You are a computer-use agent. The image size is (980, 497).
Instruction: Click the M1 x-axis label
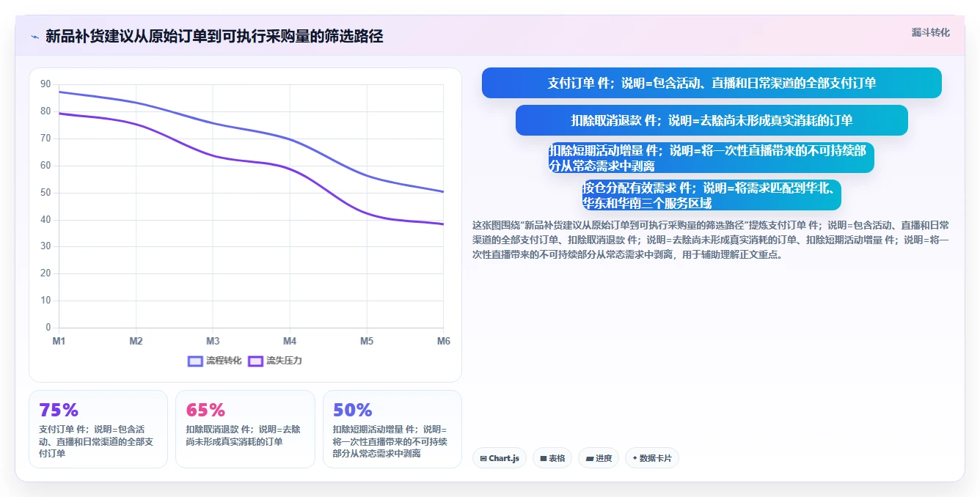point(59,341)
